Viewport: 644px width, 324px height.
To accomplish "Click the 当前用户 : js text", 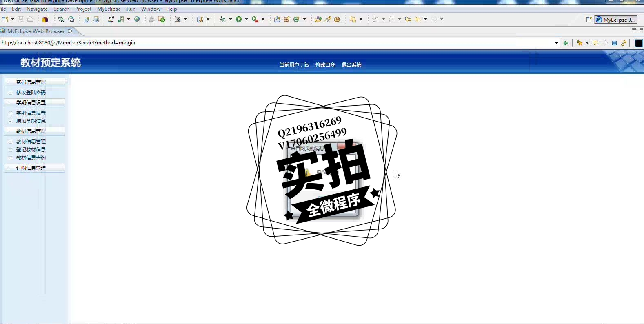I will click(294, 64).
